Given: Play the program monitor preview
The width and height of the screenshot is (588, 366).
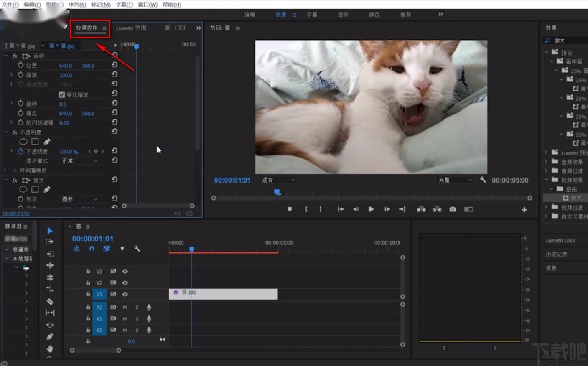Looking at the screenshot, I should [x=371, y=209].
